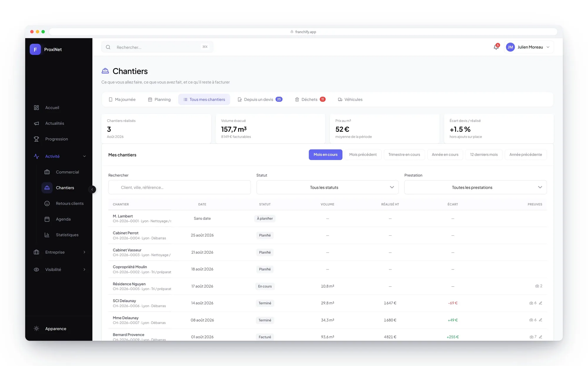This screenshot has width=588, height=366.
Task: Click the Retours clients smiley icon
Action: (47, 203)
